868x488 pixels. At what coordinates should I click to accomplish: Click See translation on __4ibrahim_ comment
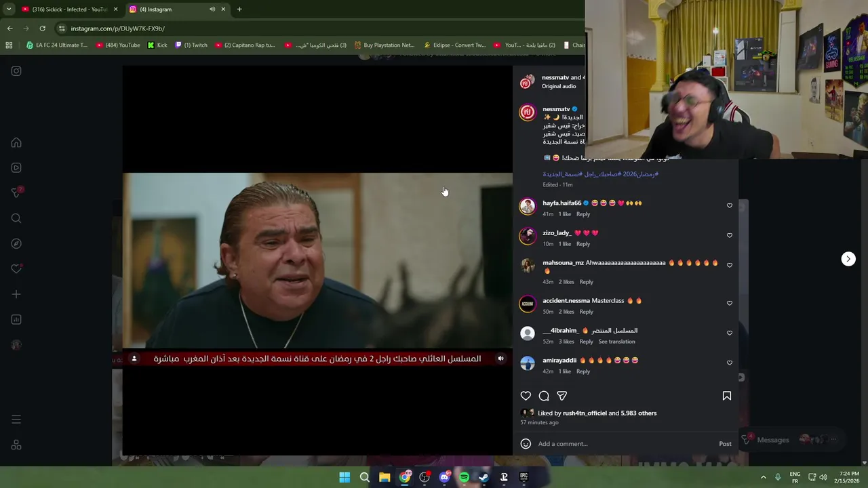point(616,342)
